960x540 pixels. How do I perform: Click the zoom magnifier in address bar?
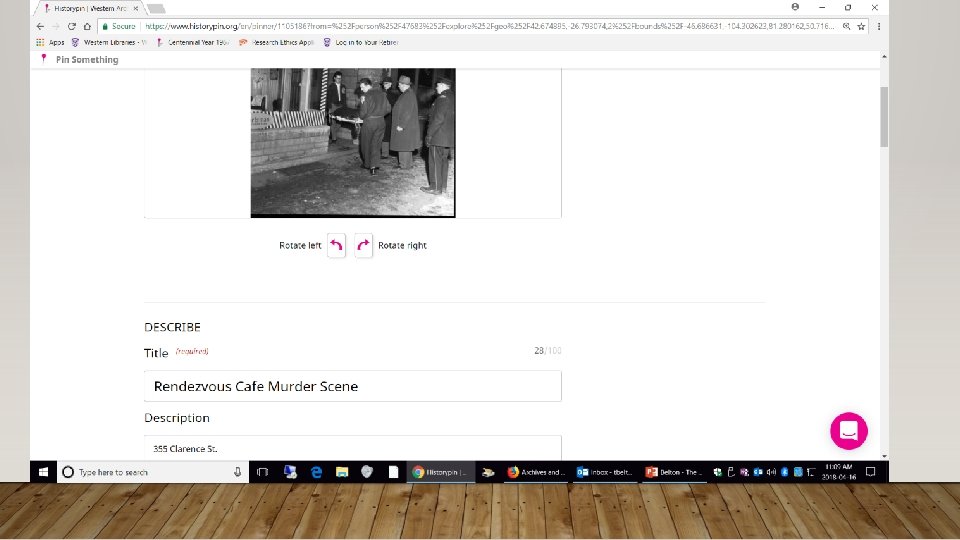(x=846, y=26)
